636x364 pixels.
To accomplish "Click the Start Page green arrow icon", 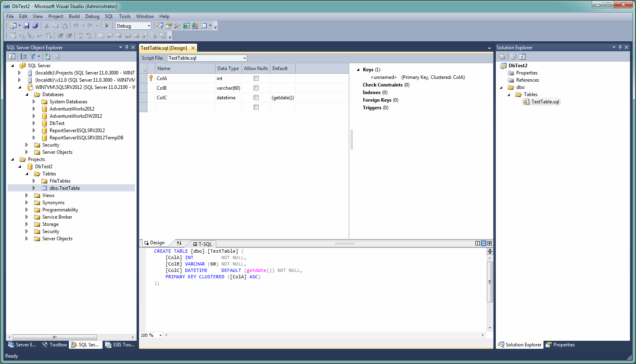I will (x=186, y=26).
